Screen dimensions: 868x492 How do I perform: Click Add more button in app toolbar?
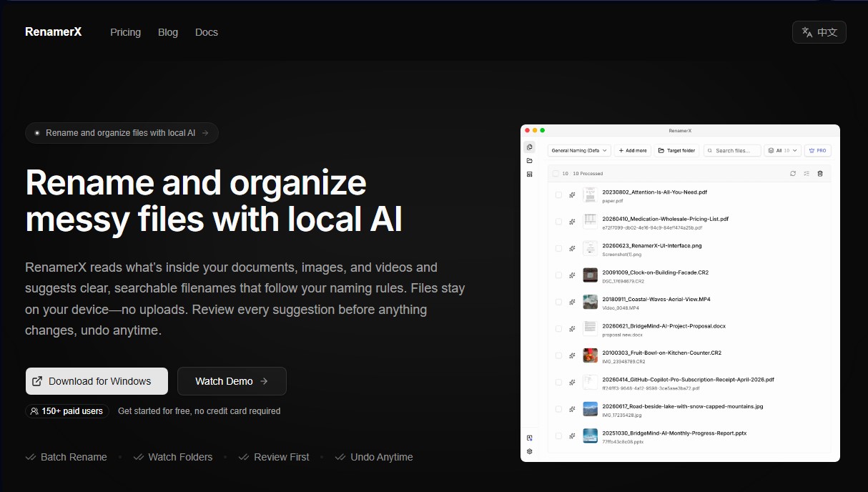(633, 150)
